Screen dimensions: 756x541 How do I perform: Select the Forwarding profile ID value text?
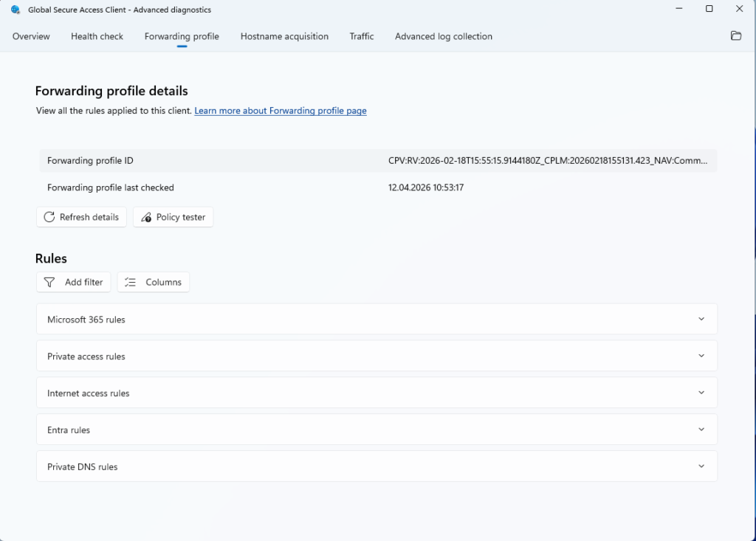pos(548,161)
